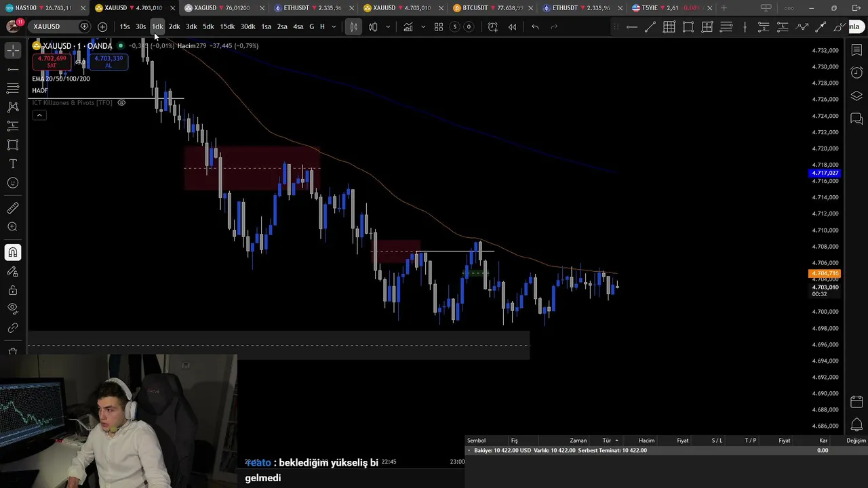This screenshot has width=868, height=488.
Task: Toggle hide all drawings eye icon
Action: tap(13, 309)
